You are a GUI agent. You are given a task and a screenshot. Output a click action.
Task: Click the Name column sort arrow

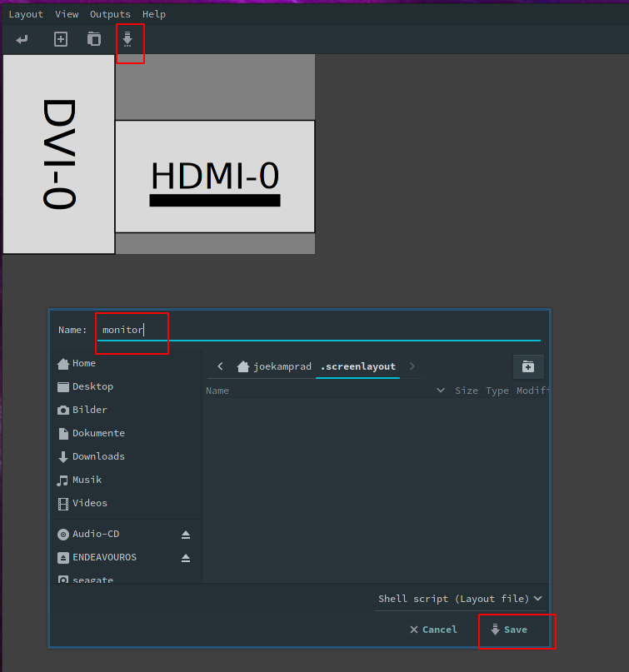click(x=441, y=391)
